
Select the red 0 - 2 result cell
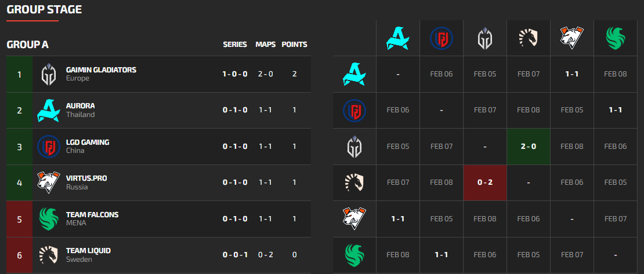point(484,182)
